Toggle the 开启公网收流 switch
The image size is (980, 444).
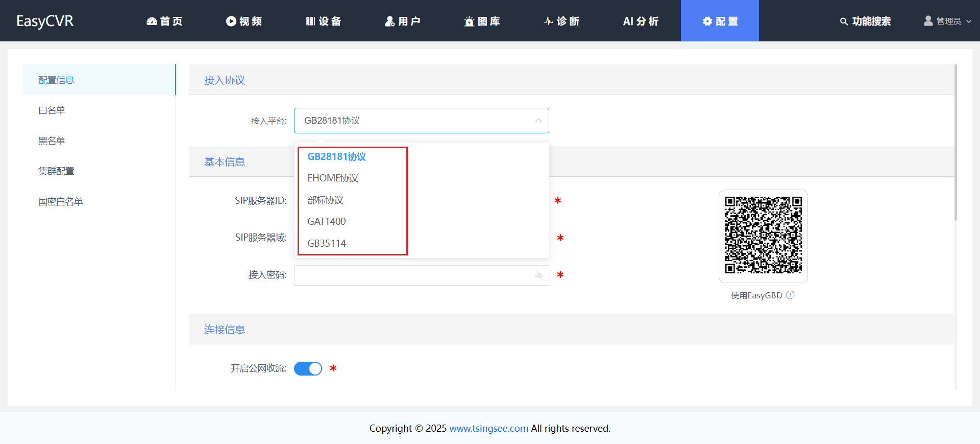pos(308,368)
